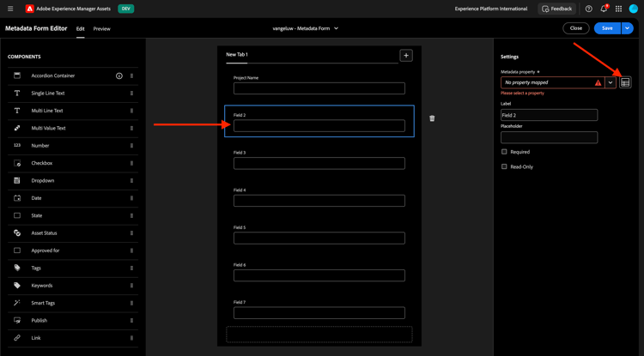Select the Multi Value Text icon
The width and height of the screenshot is (644, 356).
[17, 128]
